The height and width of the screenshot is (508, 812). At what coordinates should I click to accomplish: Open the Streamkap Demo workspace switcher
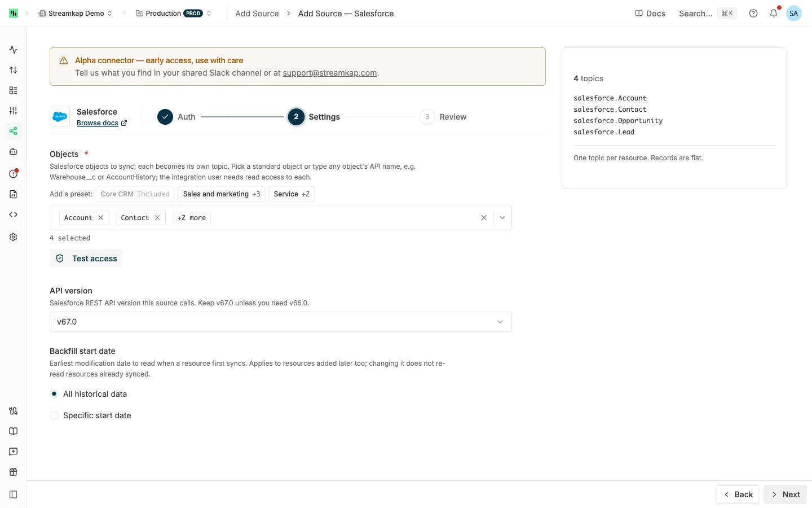(75, 14)
